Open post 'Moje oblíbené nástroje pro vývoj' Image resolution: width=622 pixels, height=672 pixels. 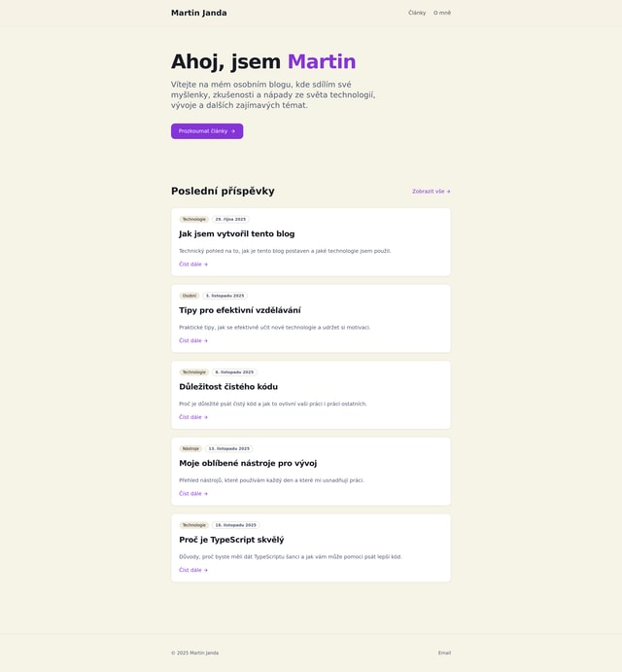pyautogui.click(x=247, y=463)
